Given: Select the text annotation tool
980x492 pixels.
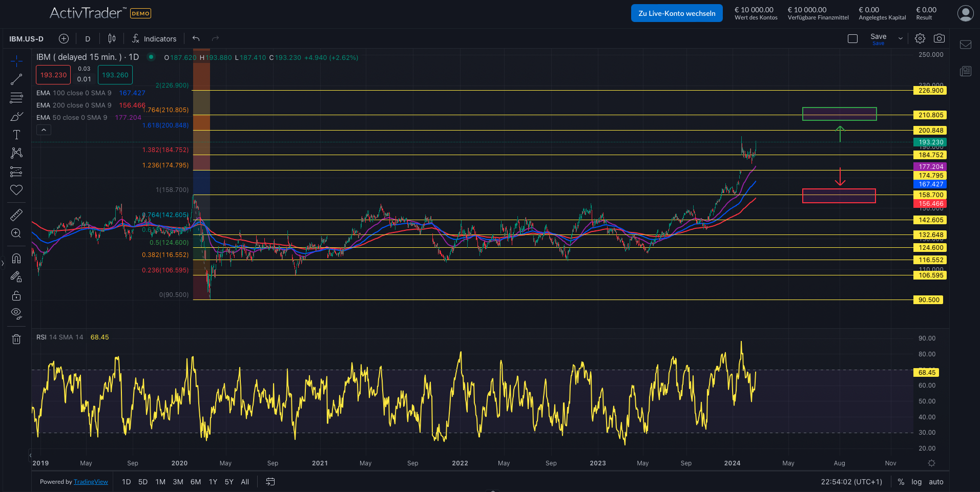Looking at the screenshot, I should coord(16,135).
